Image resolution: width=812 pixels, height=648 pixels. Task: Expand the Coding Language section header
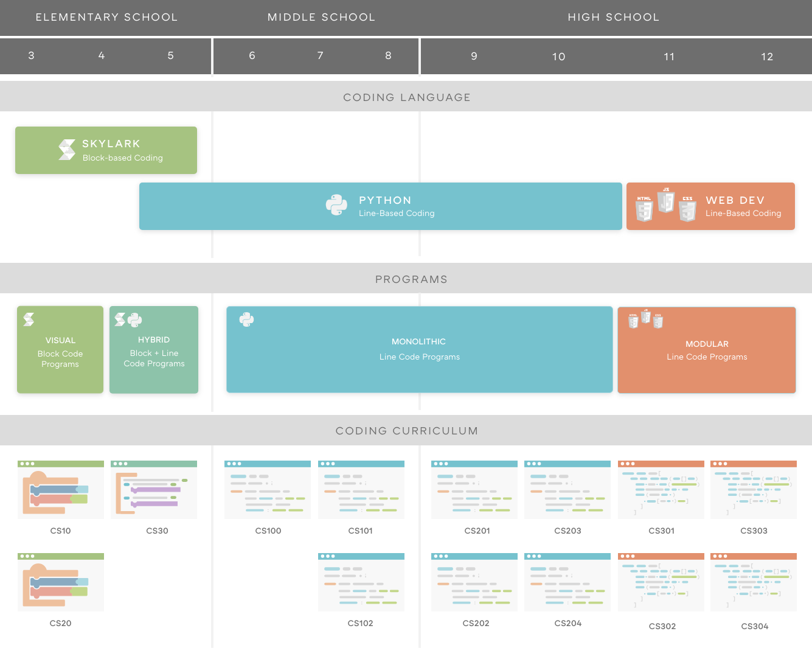point(406,97)
